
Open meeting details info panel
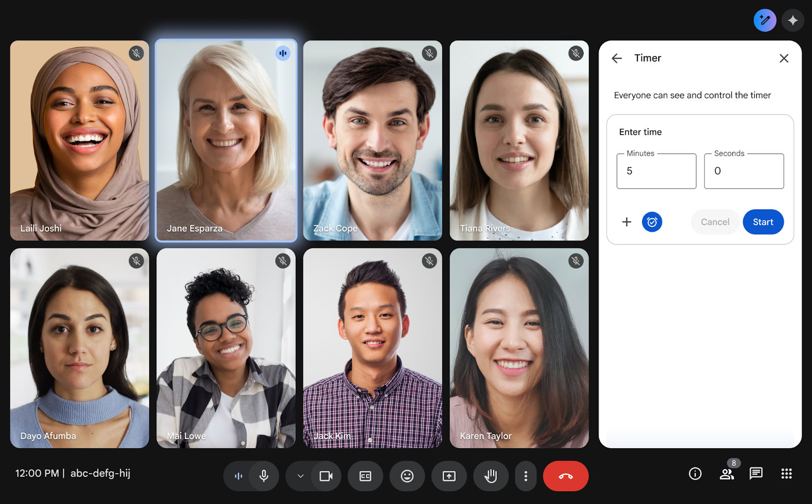(695, 474)
